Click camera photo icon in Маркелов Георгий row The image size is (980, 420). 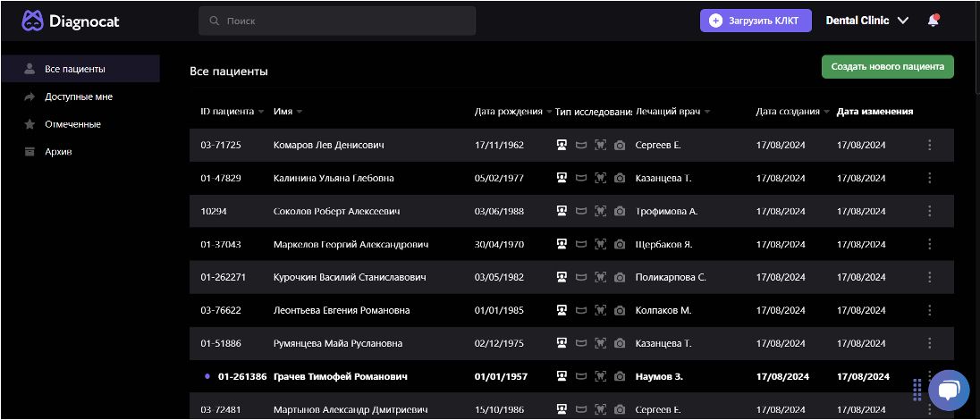(620, 244)
